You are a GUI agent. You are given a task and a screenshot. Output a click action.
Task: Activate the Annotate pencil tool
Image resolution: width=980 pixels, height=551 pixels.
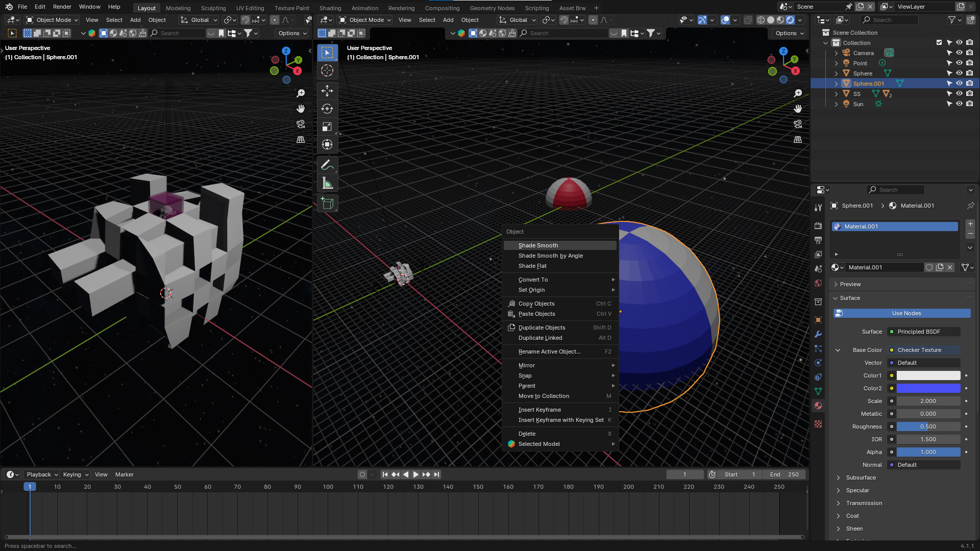[x=327, y=165]
